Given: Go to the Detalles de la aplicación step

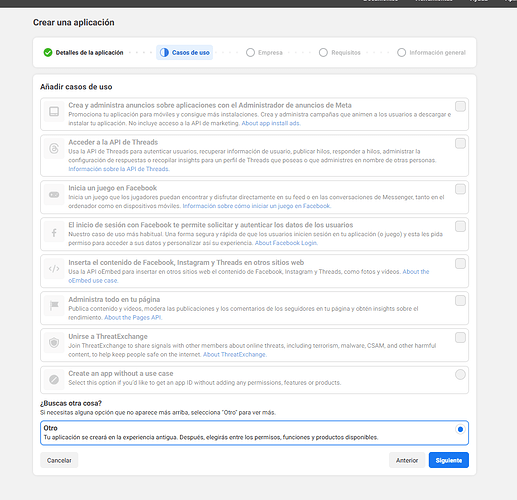Looking at the screenshot, I should (83, 53).
